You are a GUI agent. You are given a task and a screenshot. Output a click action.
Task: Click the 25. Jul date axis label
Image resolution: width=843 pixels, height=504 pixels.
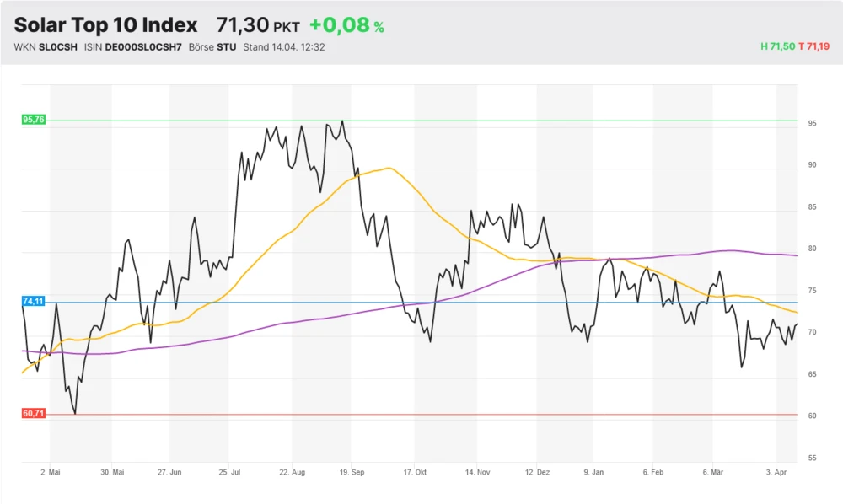click(230, 473)
